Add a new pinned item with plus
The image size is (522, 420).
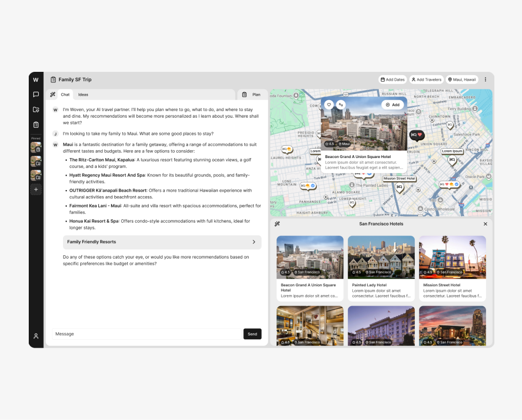(36, 190)
